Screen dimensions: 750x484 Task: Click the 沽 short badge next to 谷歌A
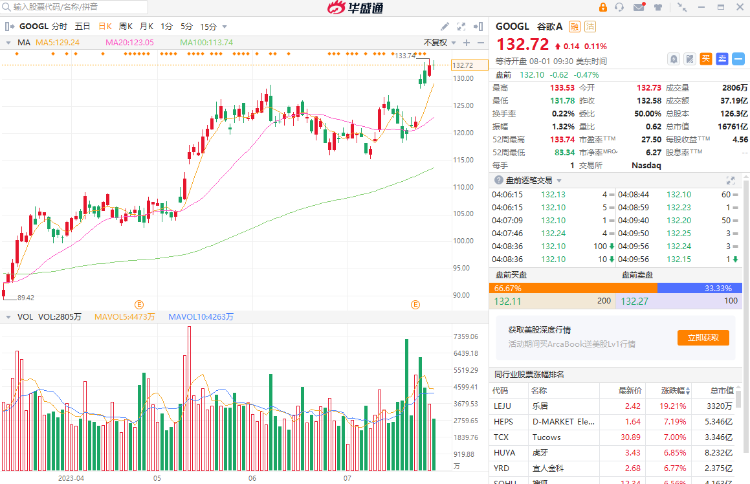click(x=591, y=27)
